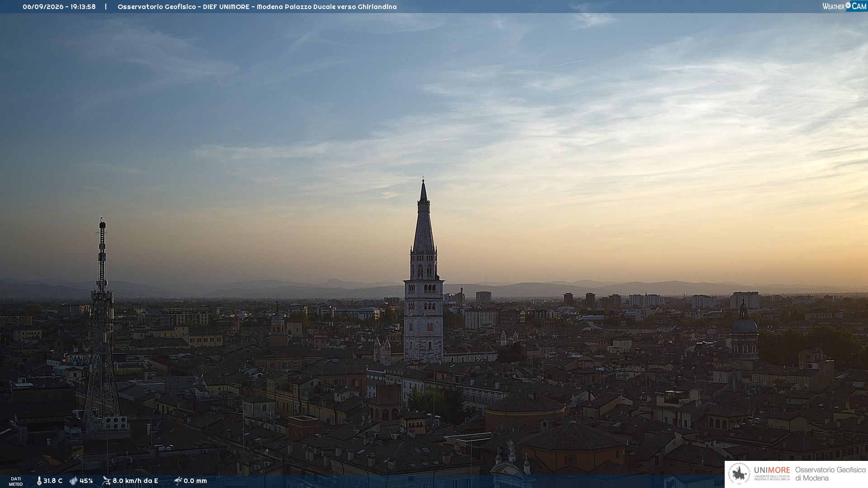Image resolution: width=868 pixels, height=488 pixels.
Task: Click the rain umbrella precipitation icon
Action: (x=178, y=481)
